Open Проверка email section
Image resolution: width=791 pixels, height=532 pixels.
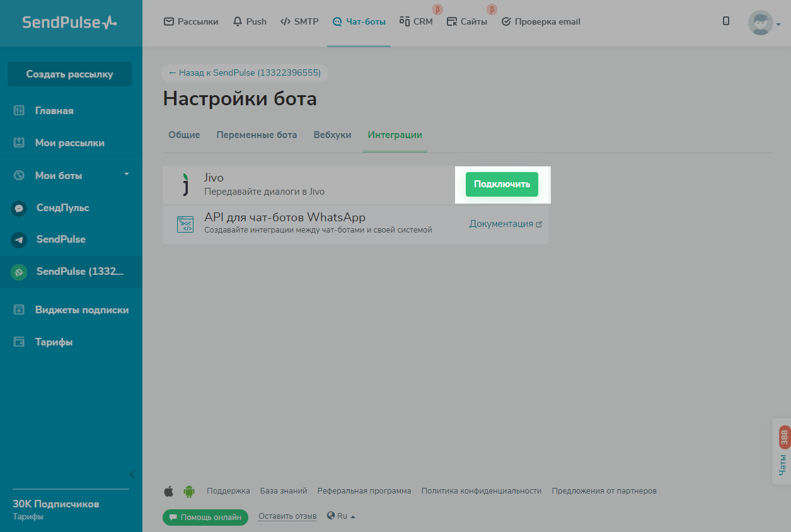pos(541,21)
